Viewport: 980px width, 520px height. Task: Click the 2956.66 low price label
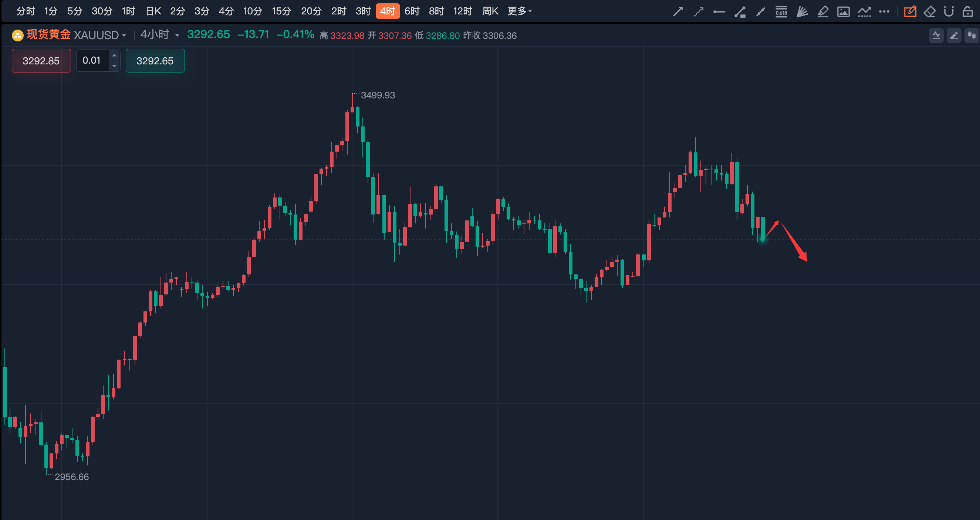(71, 477)
